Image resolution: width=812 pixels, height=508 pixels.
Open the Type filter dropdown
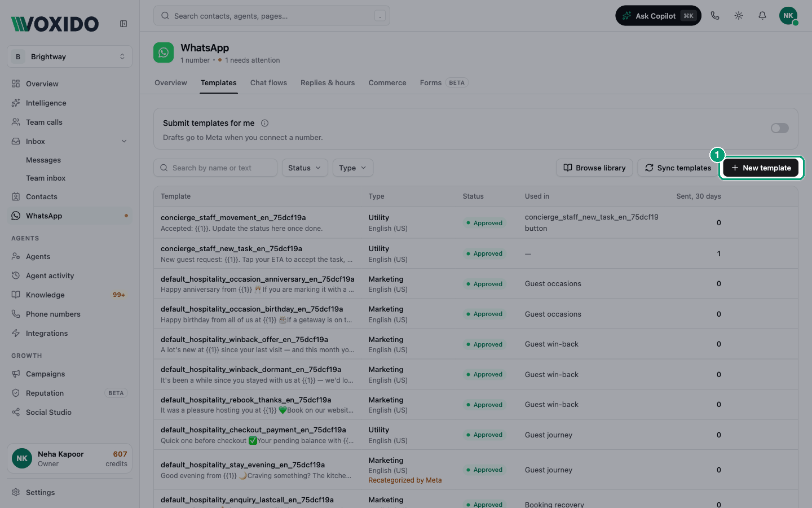pyautogui.click(x=353, y=168)
